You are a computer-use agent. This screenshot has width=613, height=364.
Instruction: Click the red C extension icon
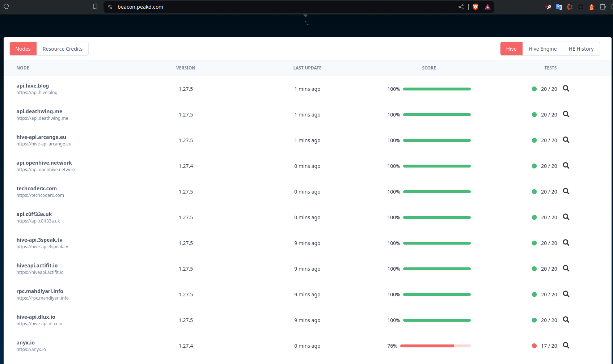pos(570,7)
